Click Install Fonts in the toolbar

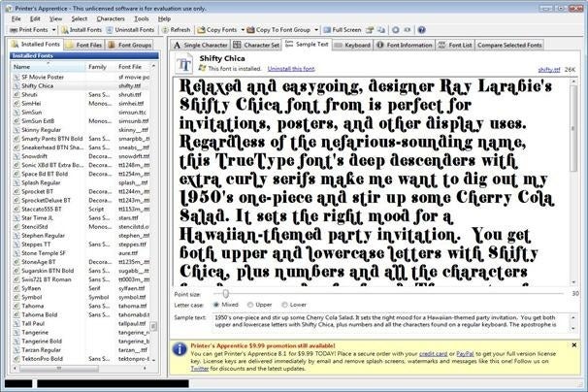point(82,30)
